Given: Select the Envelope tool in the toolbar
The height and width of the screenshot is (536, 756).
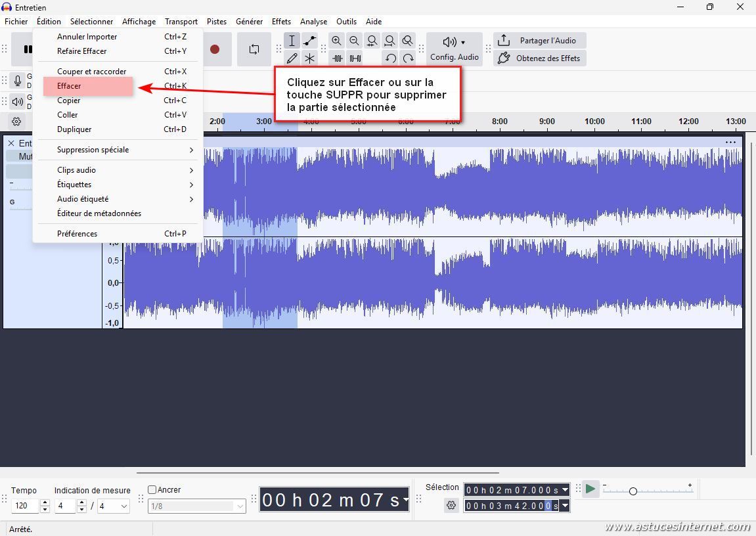Looking at the screenshot, I should pos(309,41).
